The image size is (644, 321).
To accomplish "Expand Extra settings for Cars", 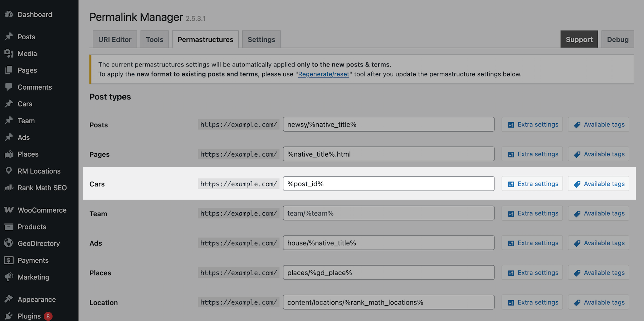I will tap(532, 184).
